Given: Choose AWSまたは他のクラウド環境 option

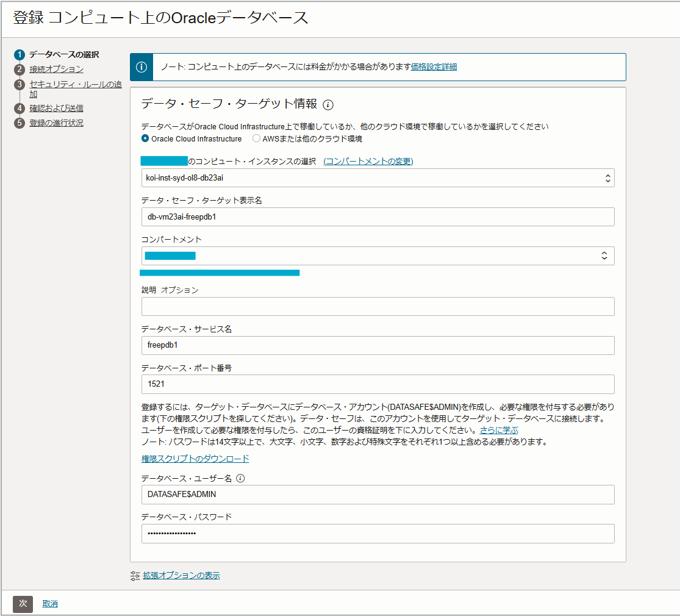Looking at the screenshot, I should click(256, 138).
